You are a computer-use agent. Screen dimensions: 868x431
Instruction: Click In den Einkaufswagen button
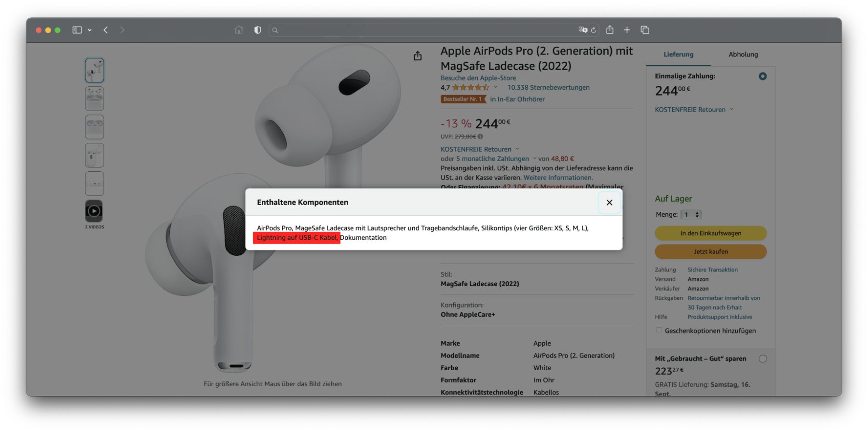(710, 233)
